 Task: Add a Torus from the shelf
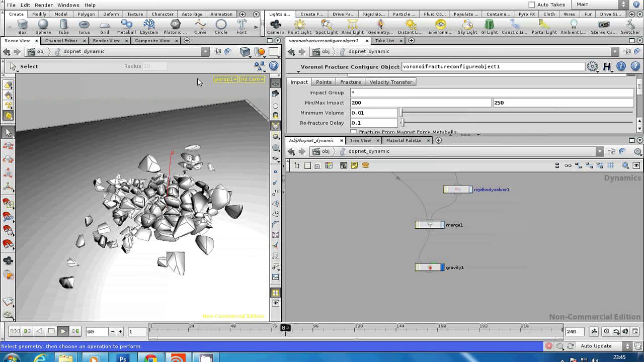[x=84, y=27]
